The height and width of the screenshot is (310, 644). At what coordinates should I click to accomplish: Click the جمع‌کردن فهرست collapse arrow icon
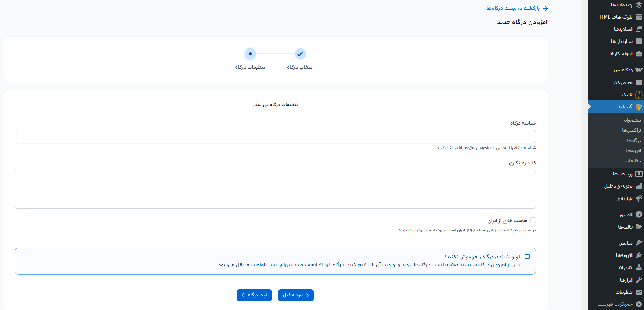(639, 304)
